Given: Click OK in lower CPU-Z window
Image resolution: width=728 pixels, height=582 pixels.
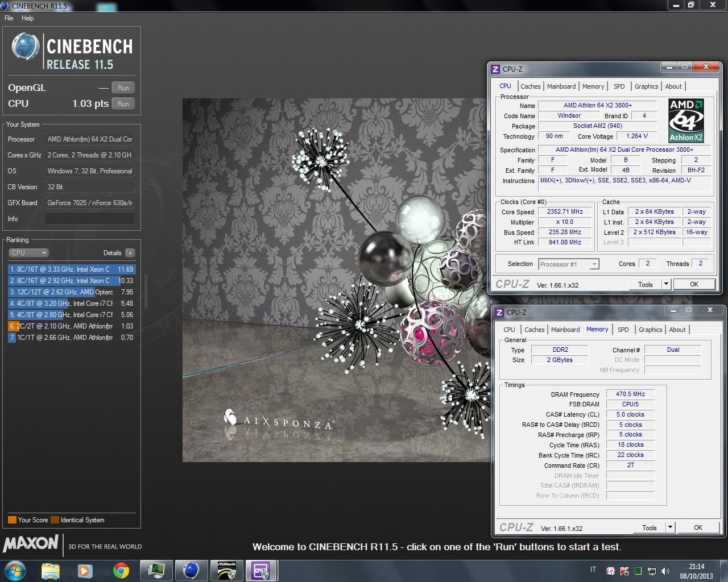Looking at the screenshot, I should [x=698, y=527].
